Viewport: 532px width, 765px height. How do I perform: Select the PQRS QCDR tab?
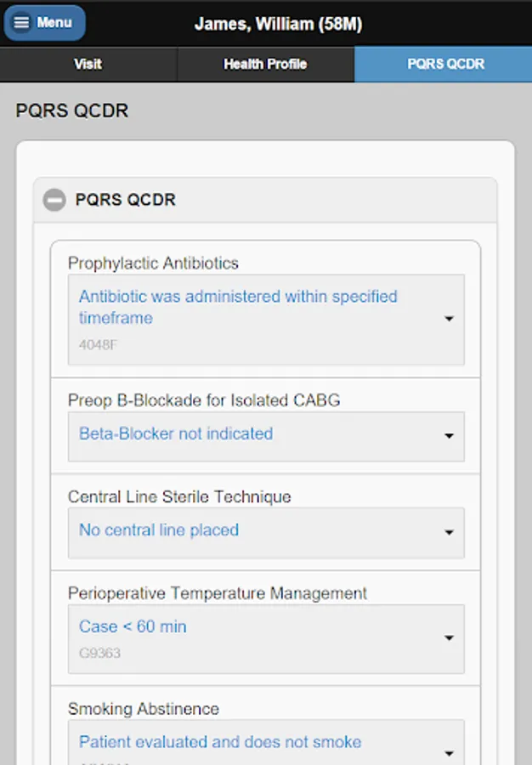pos(443,65)
